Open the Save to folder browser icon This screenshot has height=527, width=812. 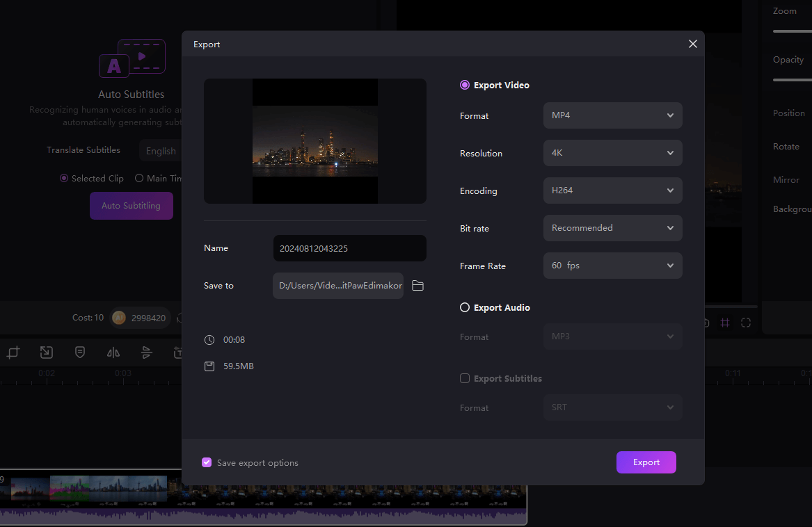tap(417, 286)
